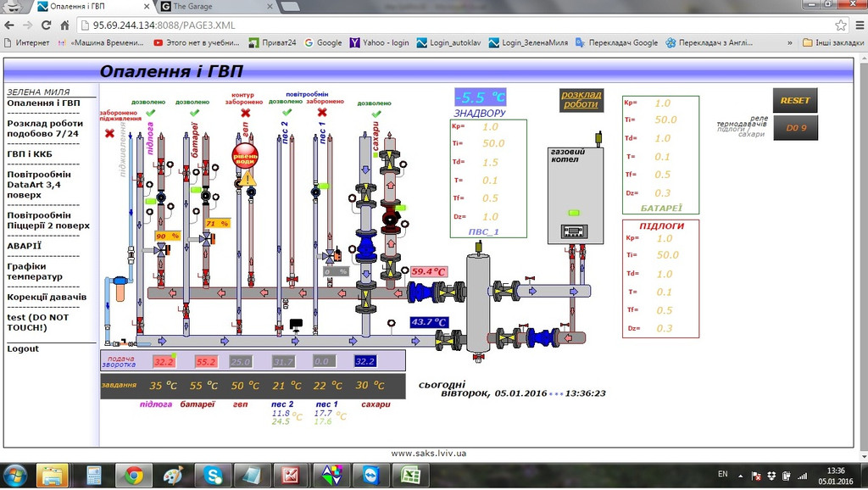The width and height of the screenshot is (868, 490).
Task: Click the address bar URL
Action: (x=164, y=25)
